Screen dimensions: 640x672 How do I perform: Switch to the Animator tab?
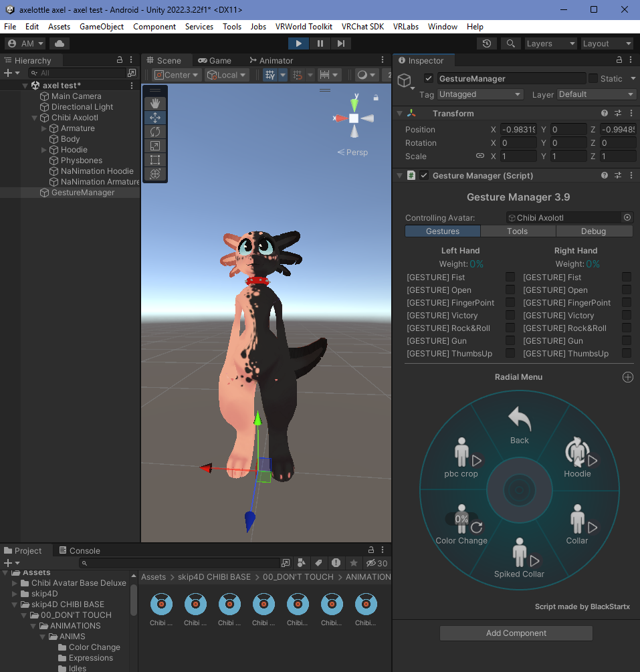pyautogui.click(x=271, y=60)
